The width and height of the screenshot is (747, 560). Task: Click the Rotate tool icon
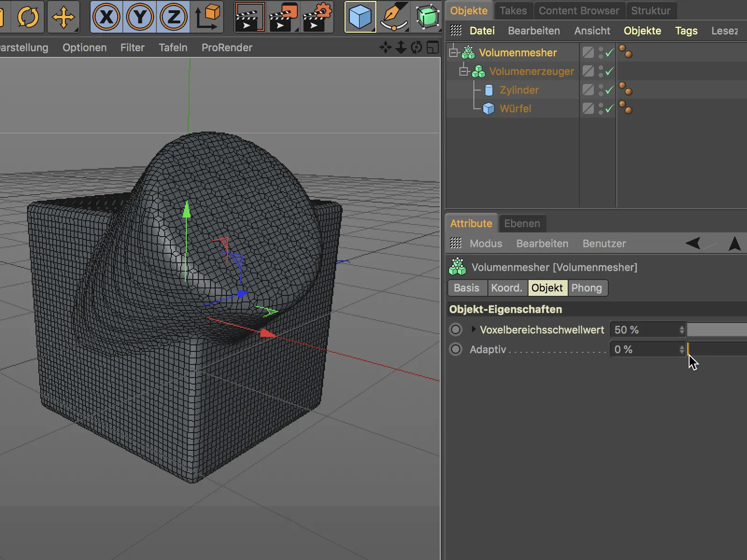click(x=28, y=17)
